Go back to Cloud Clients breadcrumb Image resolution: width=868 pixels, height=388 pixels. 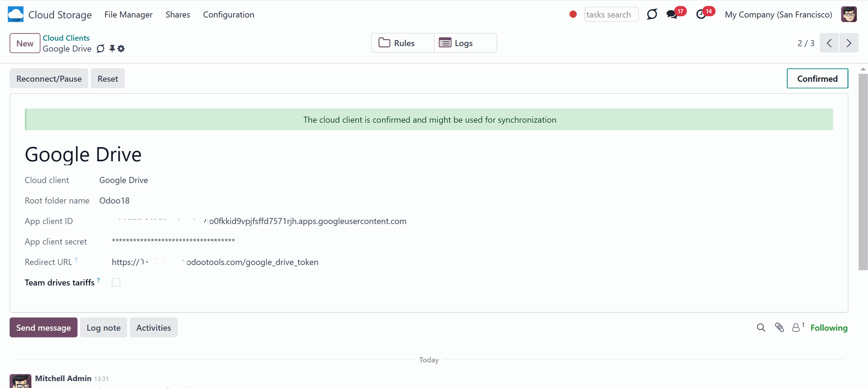(66, 38)
